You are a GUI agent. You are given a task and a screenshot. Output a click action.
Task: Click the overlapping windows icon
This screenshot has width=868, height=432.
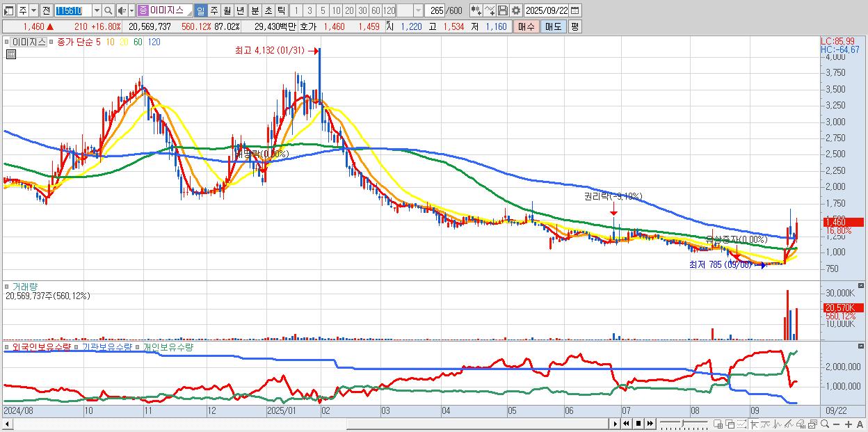click(x=730, y=424)
